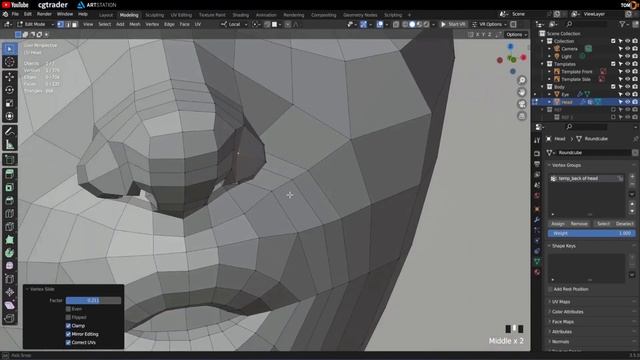Select the Rip Region tool

click(9, 318)
